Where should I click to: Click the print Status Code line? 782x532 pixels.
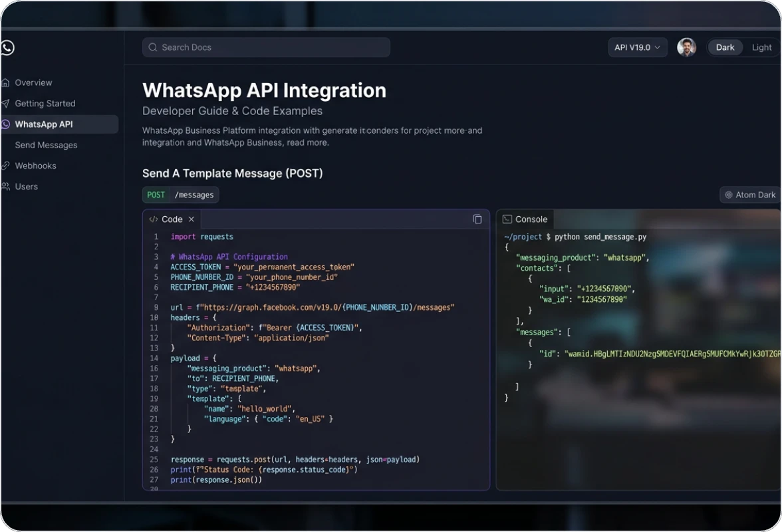pos(264,469)
